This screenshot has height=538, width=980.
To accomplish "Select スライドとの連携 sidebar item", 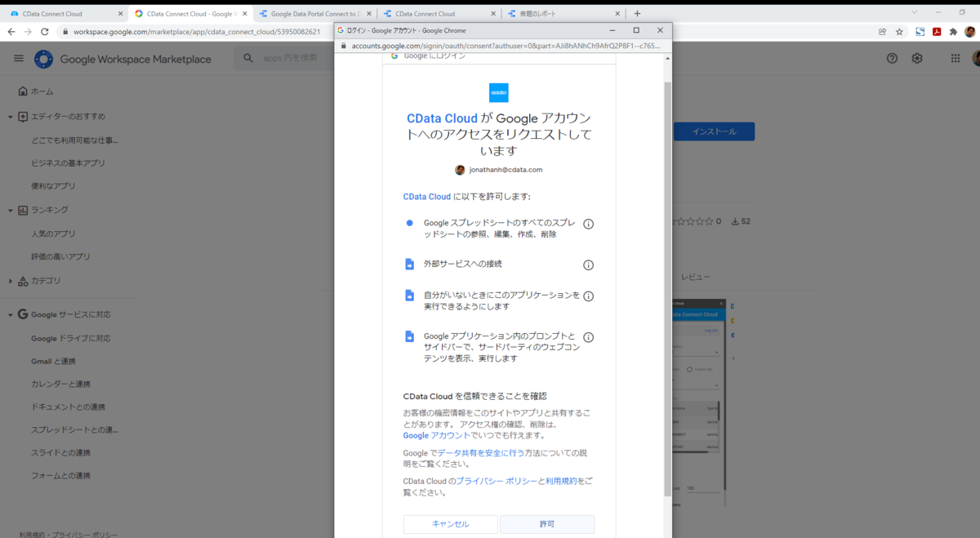I will 60,452.
